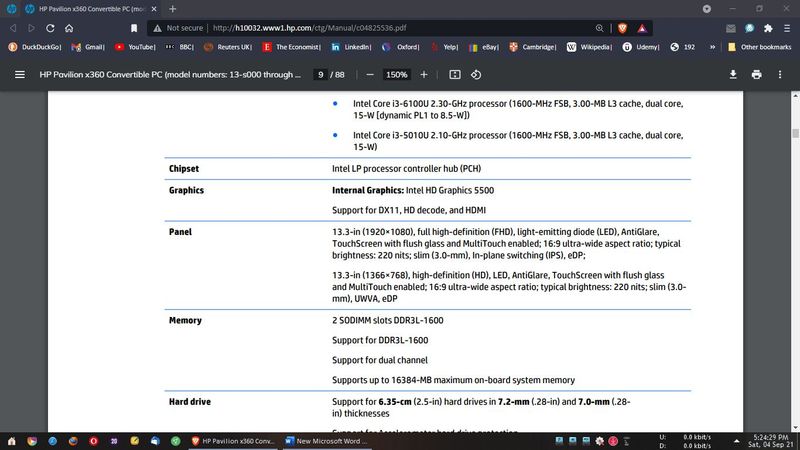
Task: Open the Wikipedia bookmark
Action: click(589, 47)
